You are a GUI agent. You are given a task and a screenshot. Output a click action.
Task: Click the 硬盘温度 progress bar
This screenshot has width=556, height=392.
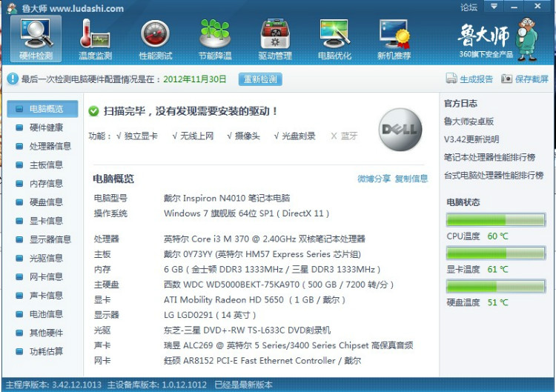pos(496,286)
